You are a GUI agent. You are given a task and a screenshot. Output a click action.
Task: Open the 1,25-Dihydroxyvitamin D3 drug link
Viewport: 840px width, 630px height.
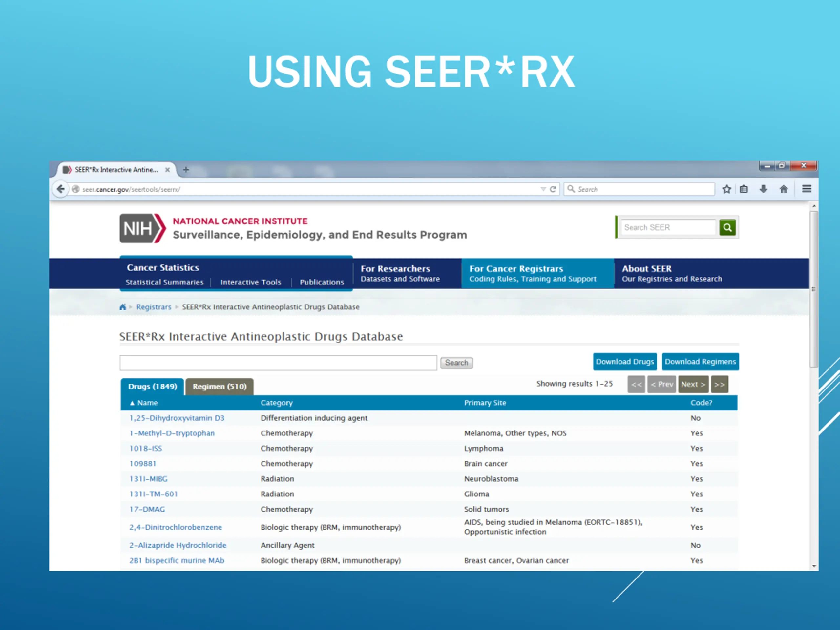click(177, 418)
